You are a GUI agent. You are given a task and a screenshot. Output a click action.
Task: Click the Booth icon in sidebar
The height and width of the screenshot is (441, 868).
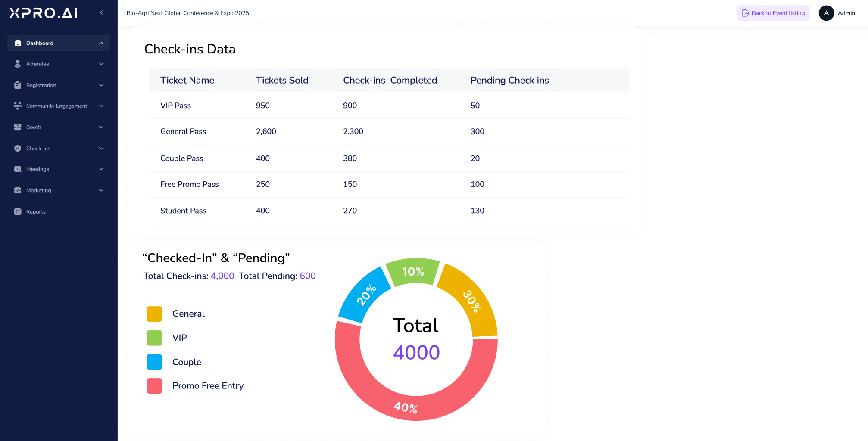18,127
